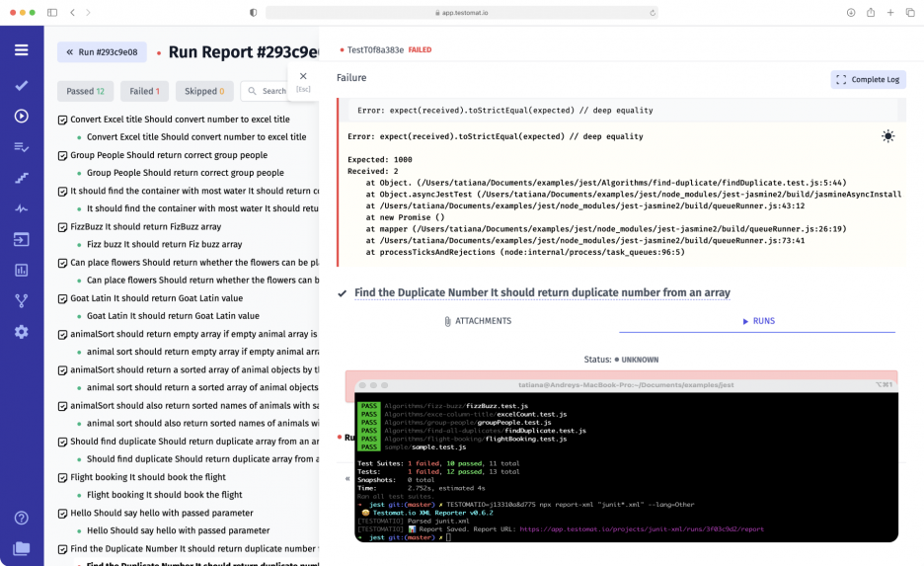The height and width of the screenshot is (566, 924).
Task: Open the settings gear in sidebar
Action: tap(21, 332)
